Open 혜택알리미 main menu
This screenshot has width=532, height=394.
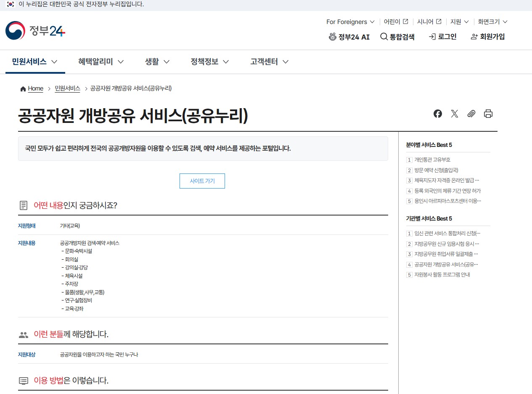click(101, 62)
